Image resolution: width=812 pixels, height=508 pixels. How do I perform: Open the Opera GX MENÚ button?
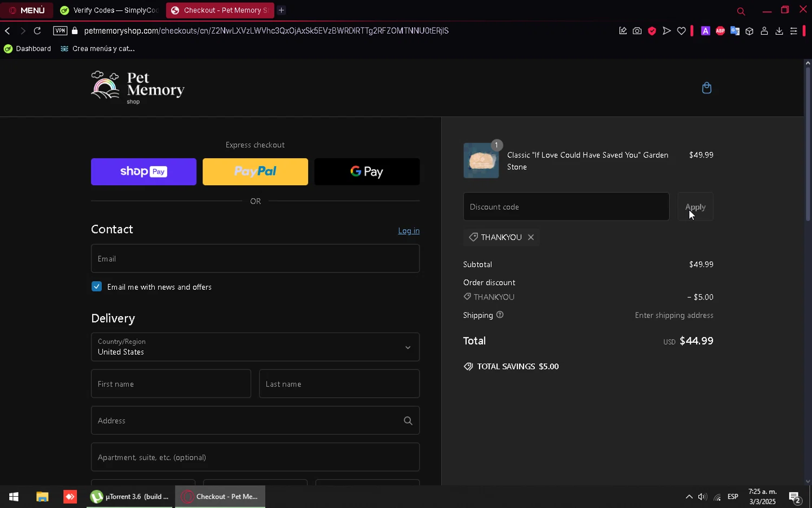pyautogui.click(x=27, y=10)
